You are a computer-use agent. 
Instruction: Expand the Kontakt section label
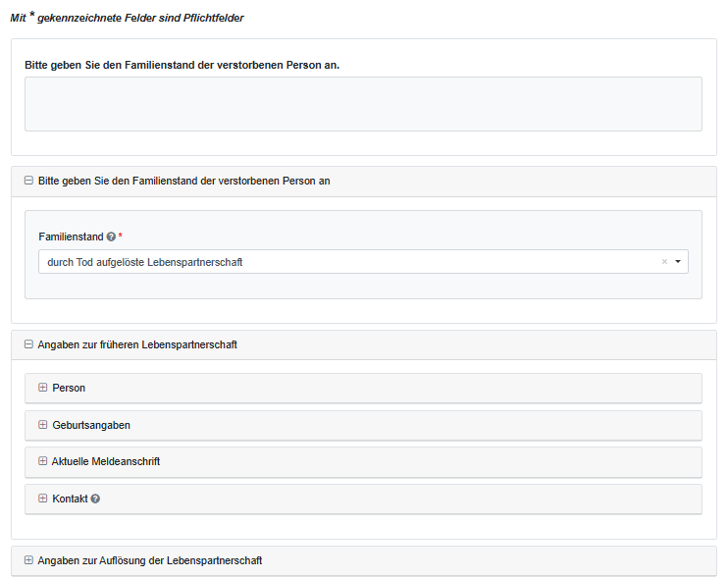click(x=70, y=499)
